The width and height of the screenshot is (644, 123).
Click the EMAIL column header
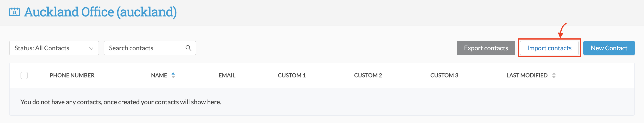coord(227,75)
